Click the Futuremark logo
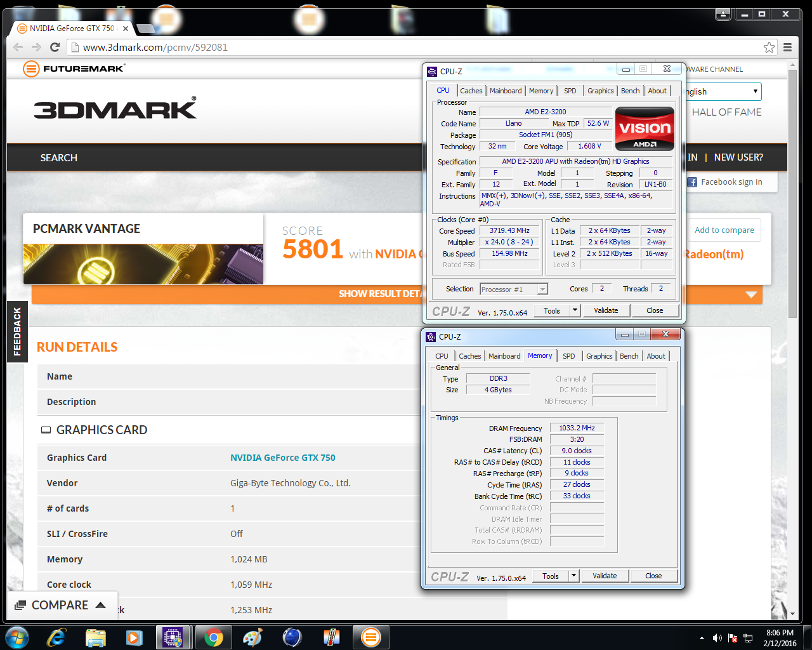 coord(74,69)
